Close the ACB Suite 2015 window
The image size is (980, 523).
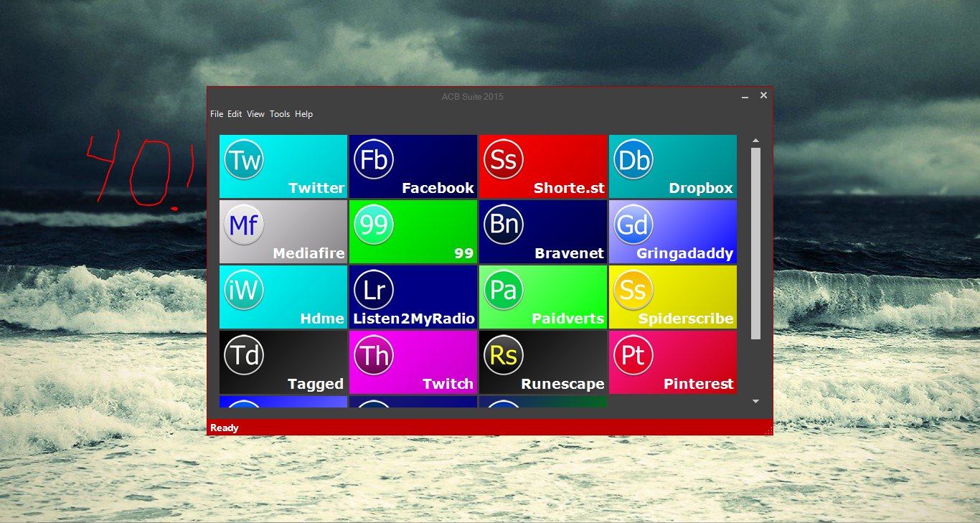pos(763,95)
